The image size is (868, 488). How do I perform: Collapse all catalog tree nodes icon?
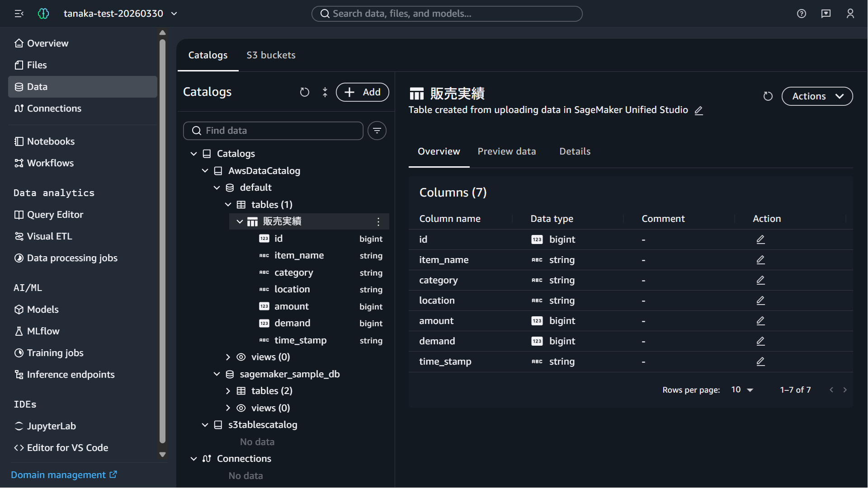(x=325, y=92)
